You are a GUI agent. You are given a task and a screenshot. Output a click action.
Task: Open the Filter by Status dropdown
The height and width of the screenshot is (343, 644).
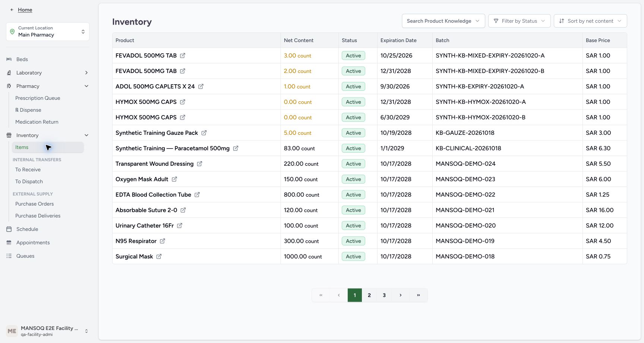pyautogui.click(x=519, y=21)
